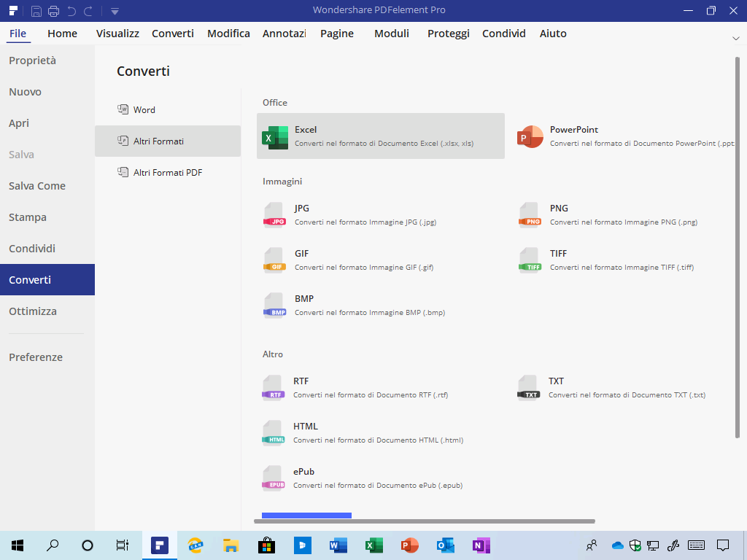Click the PDFelement logo in the title bar
The height and width of the screenshot is (560, 747).
click(x=13, y=10)
